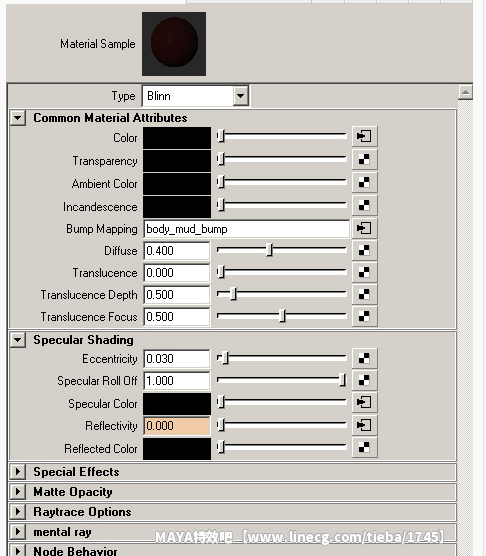Click the scrollbar up arrow
This screenshot has width=486, height=556.
tap(465, 93)
